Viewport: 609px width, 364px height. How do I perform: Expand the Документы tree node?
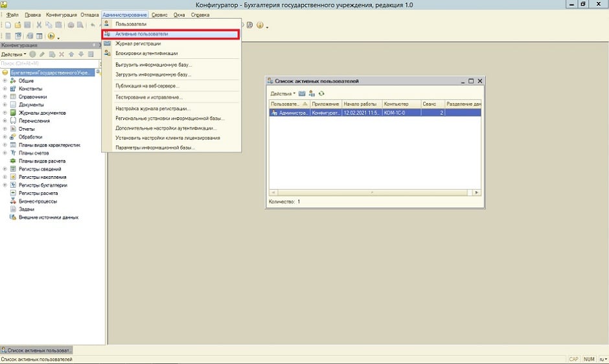5,104
